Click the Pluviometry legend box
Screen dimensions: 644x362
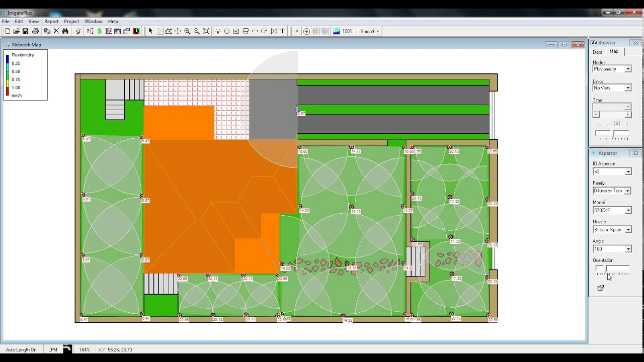pos(26,75)
